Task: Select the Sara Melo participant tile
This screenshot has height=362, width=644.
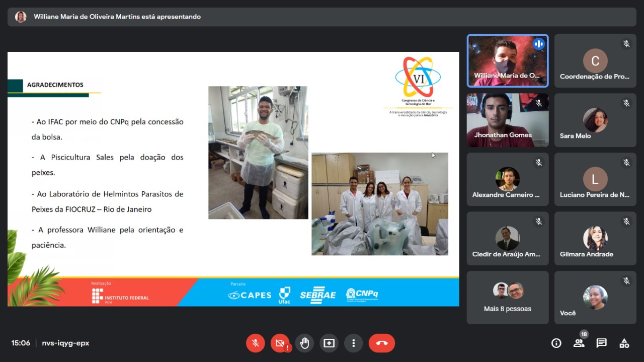Action: (595, 120)
